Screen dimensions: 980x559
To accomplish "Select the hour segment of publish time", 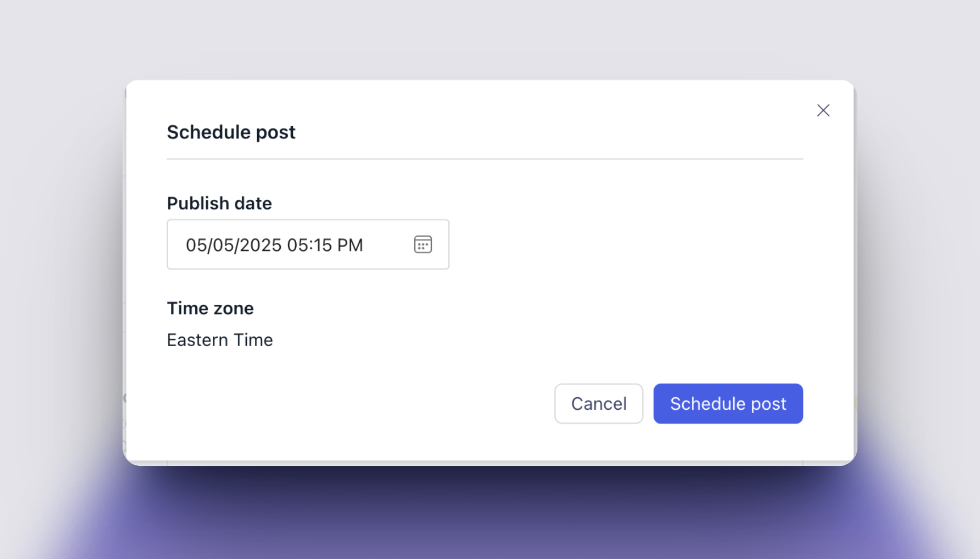I will click(297, 245).
